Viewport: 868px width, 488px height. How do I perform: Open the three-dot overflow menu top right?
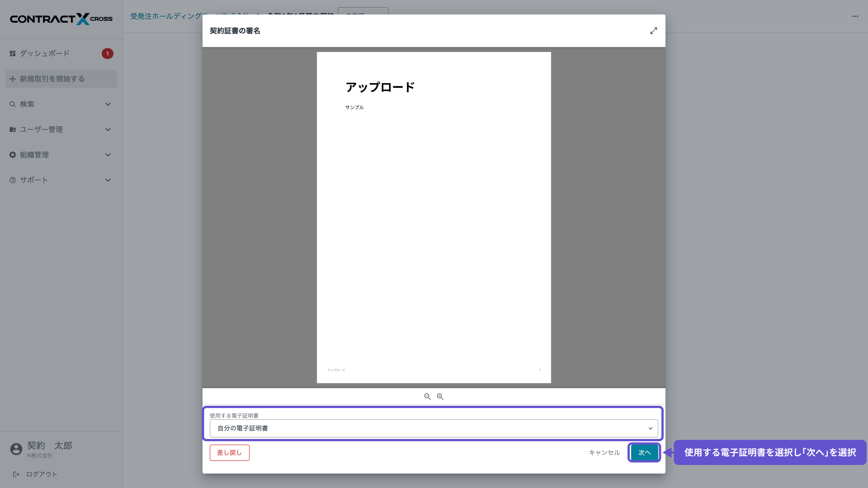pyautogui.click(x=855, y=16)
